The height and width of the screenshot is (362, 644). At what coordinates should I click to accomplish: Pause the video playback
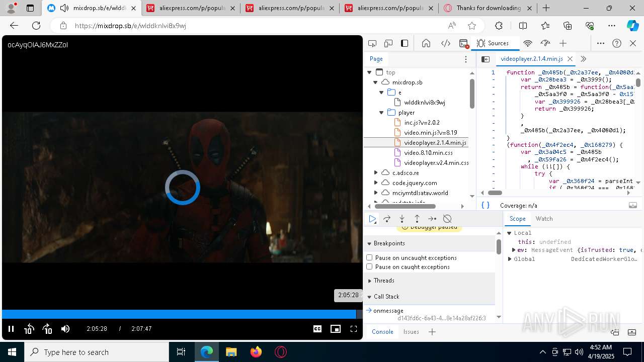click(x=11, y=329)
